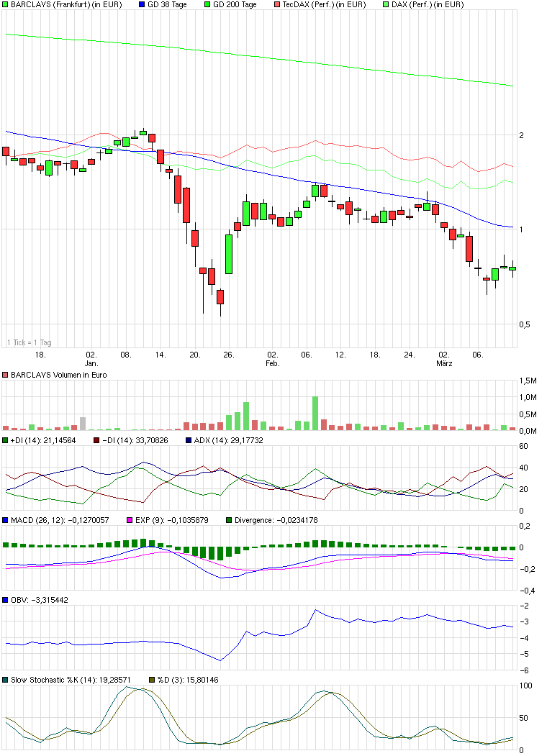Click the '1 Tick = 1 Tag' note
This screenshot has height=756, width=547.
[29, 342]
